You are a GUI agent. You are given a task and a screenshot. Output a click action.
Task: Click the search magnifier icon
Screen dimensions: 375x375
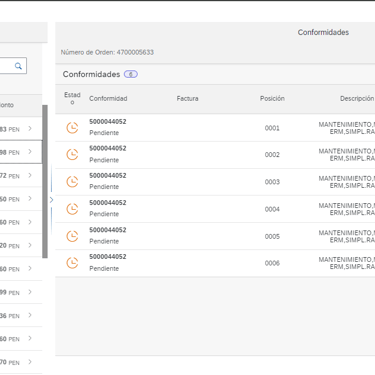pos(18,66)
